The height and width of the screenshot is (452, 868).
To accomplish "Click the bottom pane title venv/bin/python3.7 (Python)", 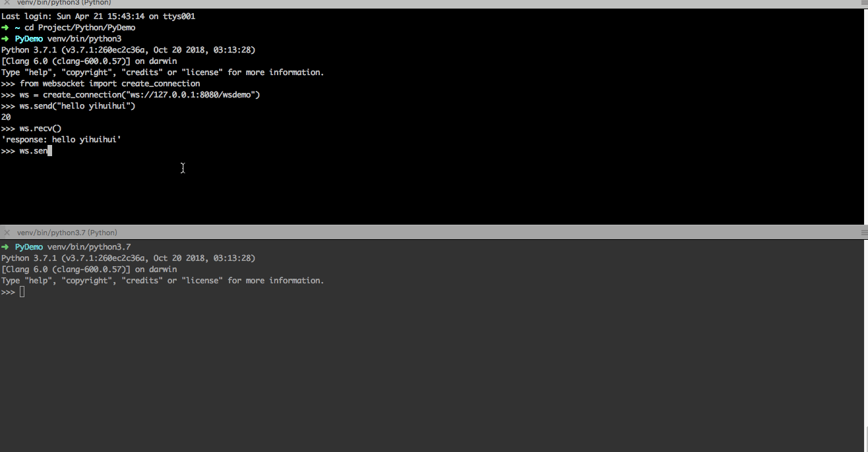I will (67, 233).
